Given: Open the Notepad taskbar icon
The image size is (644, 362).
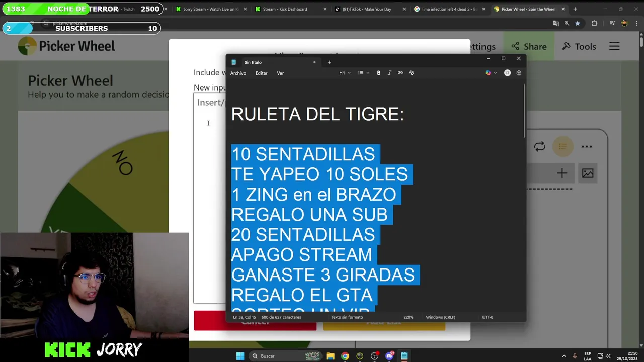Looking at the screenshot, I should pos(404,356).
